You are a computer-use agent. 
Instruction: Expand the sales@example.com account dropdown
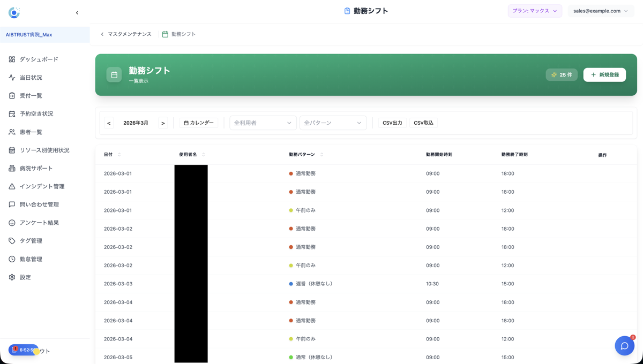click(x=601, y=10)
